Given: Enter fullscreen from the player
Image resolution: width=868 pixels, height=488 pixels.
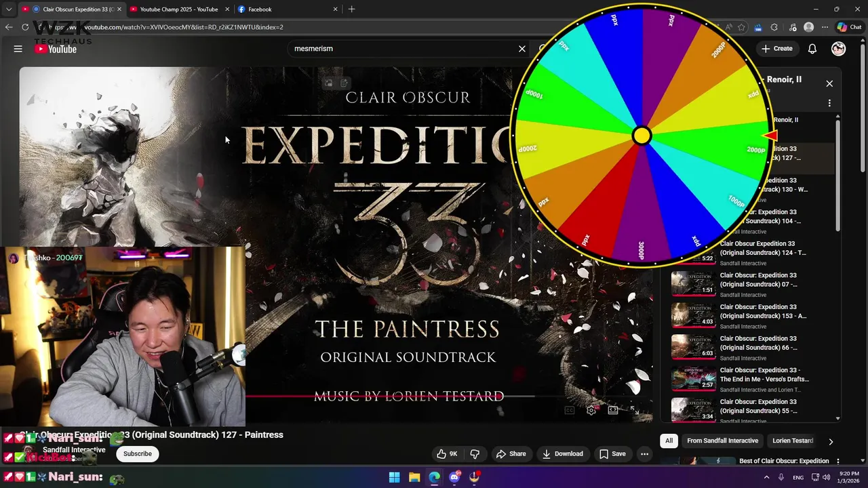Looking at the screenshot, I should (634, 410).
